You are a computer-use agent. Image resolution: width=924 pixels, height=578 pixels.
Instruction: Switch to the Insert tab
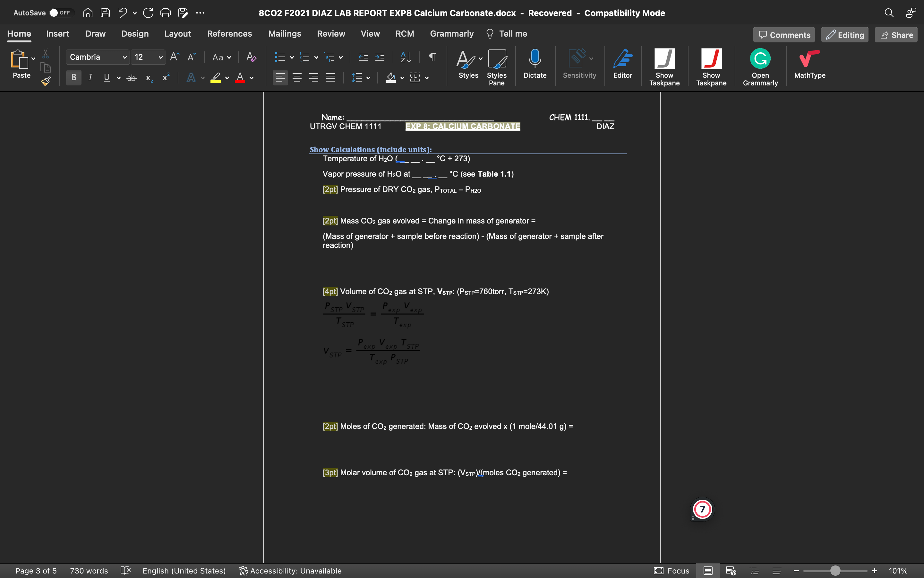click(x=58, y=34)
